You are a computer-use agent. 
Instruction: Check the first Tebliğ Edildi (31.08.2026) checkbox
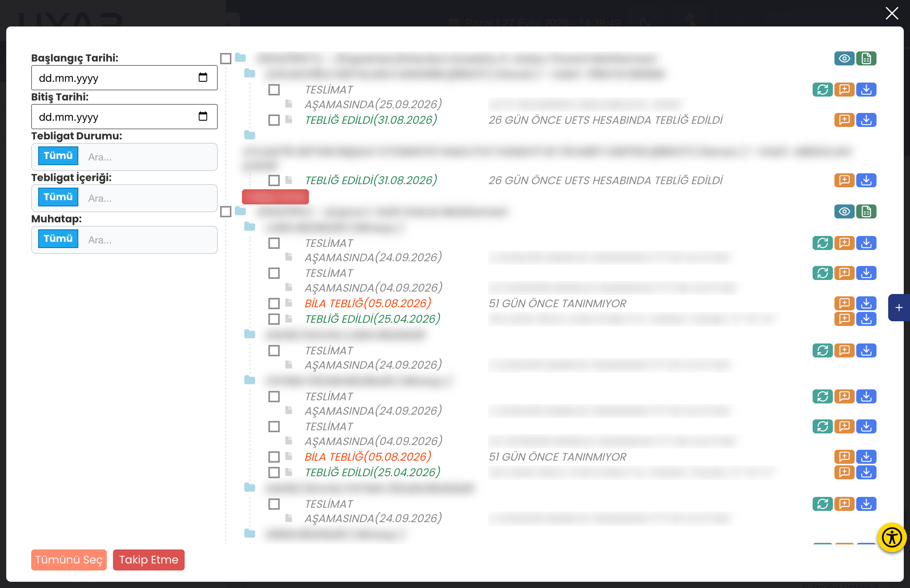274,120
